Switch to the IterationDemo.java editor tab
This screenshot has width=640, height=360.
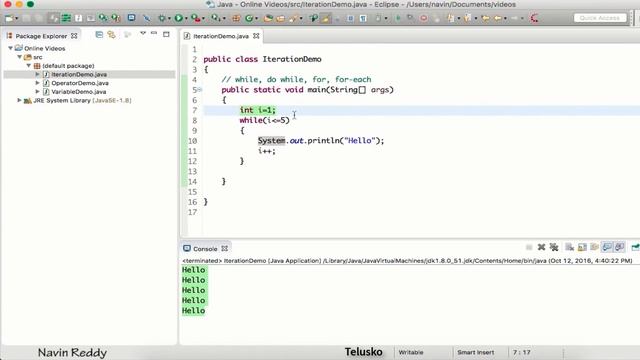pos(221,36)
